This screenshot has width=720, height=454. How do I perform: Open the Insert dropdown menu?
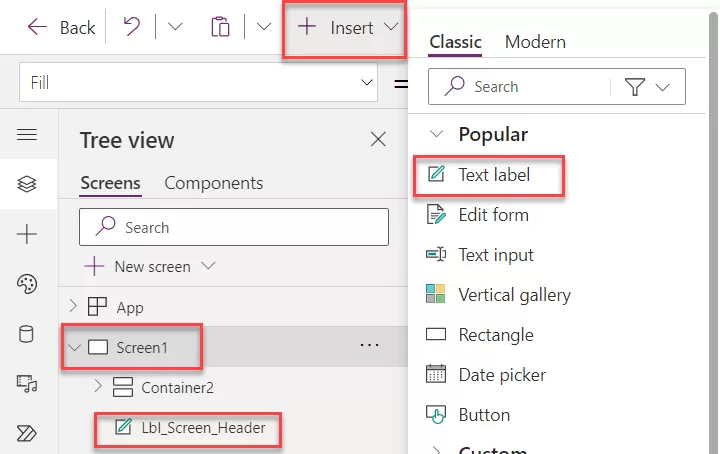click(x=346, y=28)
